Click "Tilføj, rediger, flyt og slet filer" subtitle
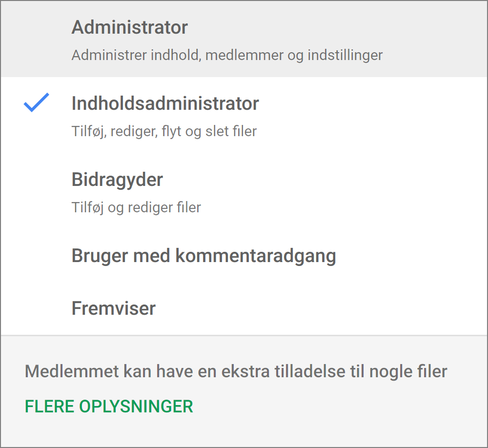Image resolution: width=488 pixels, height=448 pixels. click(164, 131)
